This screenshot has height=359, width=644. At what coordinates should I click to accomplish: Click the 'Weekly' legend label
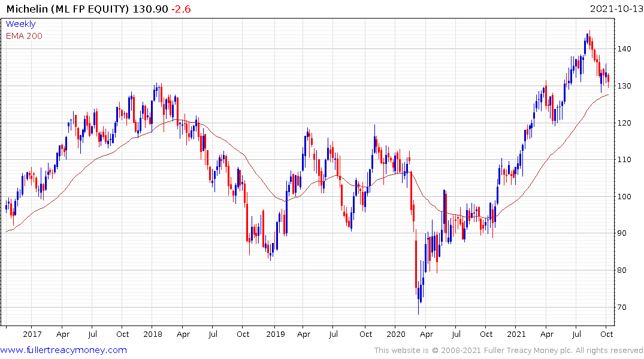tap(20, 24)
